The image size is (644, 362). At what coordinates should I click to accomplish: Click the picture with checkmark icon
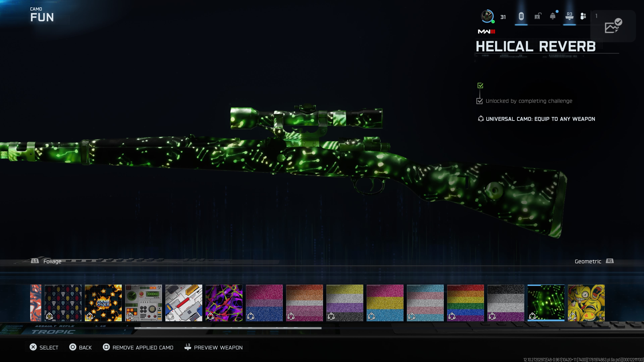tap(613, 26)
